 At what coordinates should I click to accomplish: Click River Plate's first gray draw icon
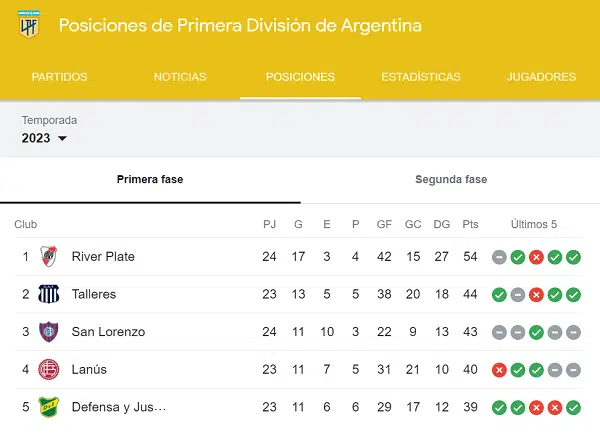click(x=499, y=257)
